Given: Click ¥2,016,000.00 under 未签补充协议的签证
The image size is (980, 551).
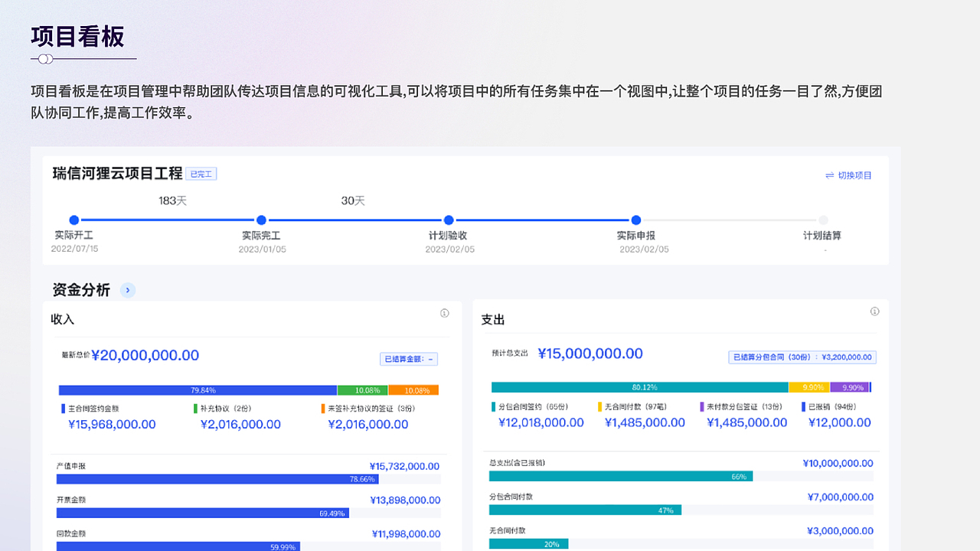Looking at the screenshot, I should (x=368, y=425).
